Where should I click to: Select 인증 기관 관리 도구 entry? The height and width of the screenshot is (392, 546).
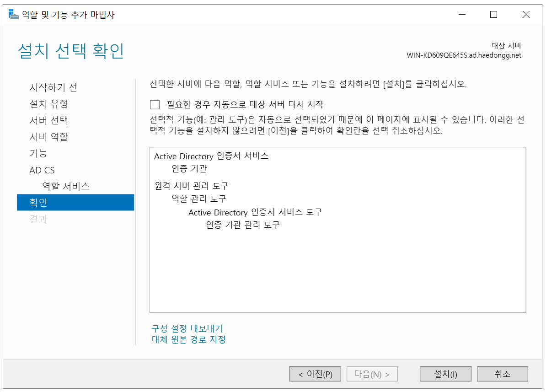tap(243, 225)
